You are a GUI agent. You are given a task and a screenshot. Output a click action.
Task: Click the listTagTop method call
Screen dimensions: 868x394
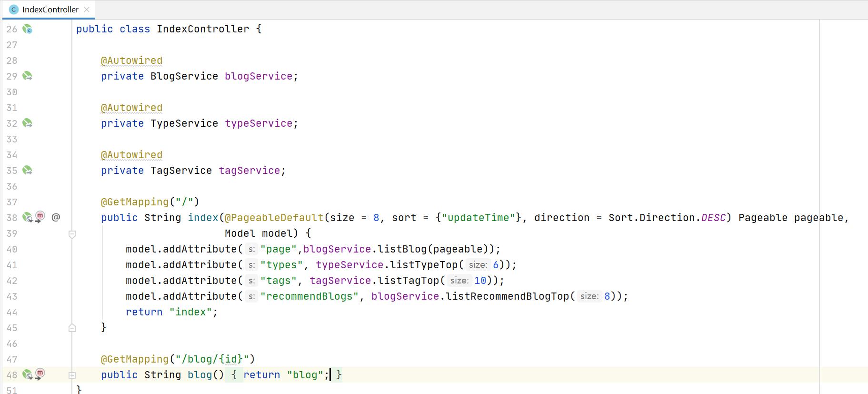pos(409,281)
